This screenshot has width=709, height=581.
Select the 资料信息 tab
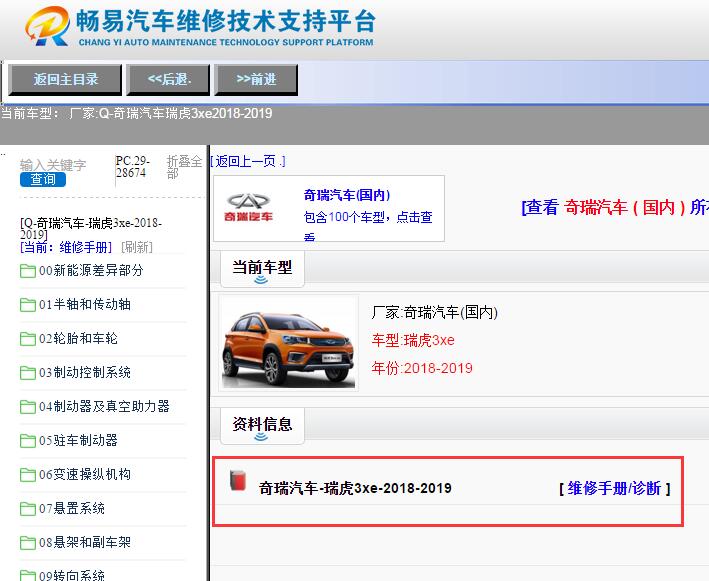point(262,424)
